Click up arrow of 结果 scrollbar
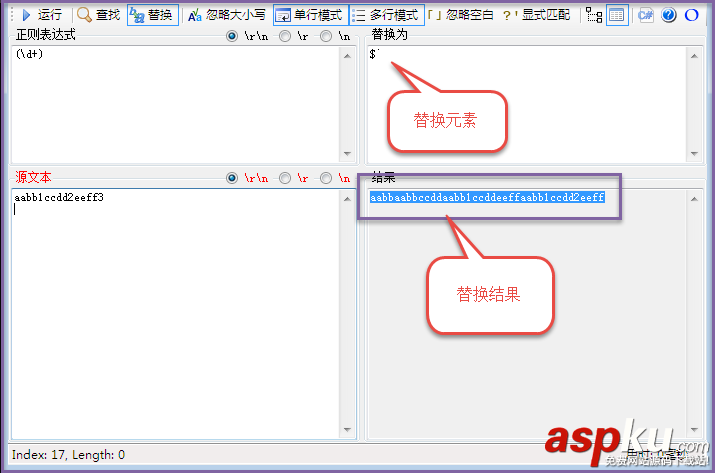Screen dimensions: 715x473 click(x=694, y=199)
